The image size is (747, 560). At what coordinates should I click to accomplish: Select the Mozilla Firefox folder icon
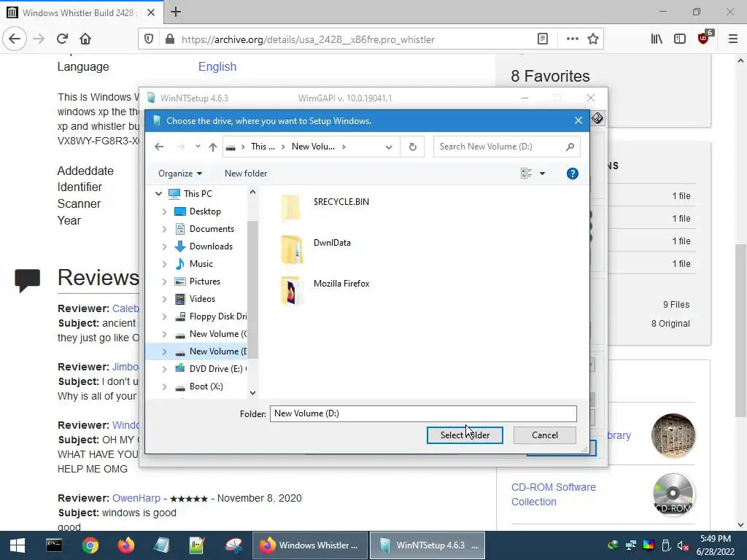point(292,290)
